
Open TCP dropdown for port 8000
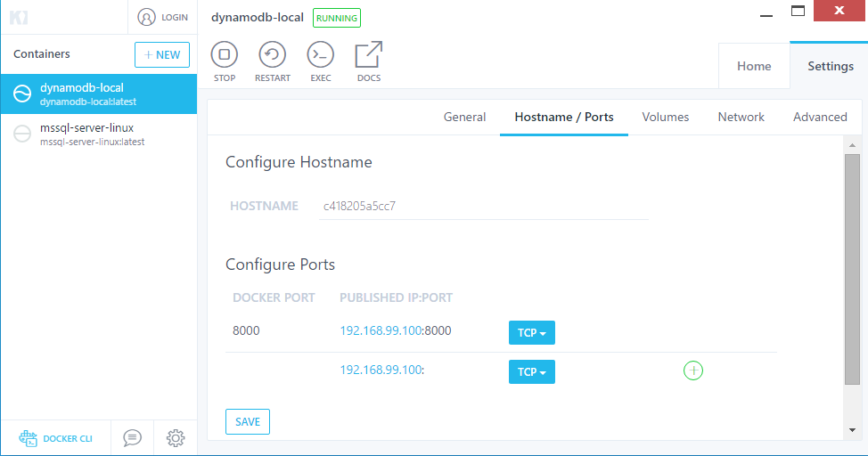(x=531, y=332)
